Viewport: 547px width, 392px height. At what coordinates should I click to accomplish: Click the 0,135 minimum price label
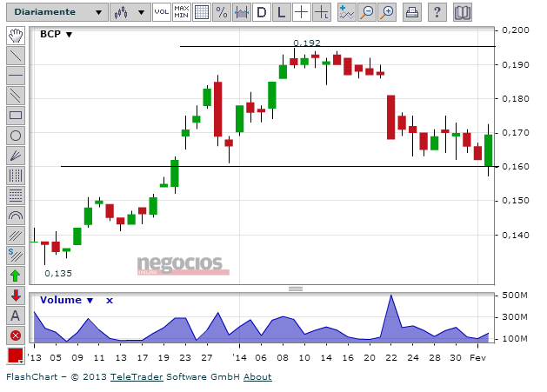pyautogui.click(x=58, y=274)
